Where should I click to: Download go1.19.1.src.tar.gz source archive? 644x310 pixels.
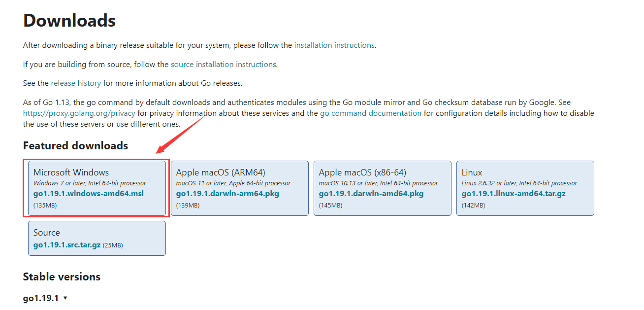point(67,245)
